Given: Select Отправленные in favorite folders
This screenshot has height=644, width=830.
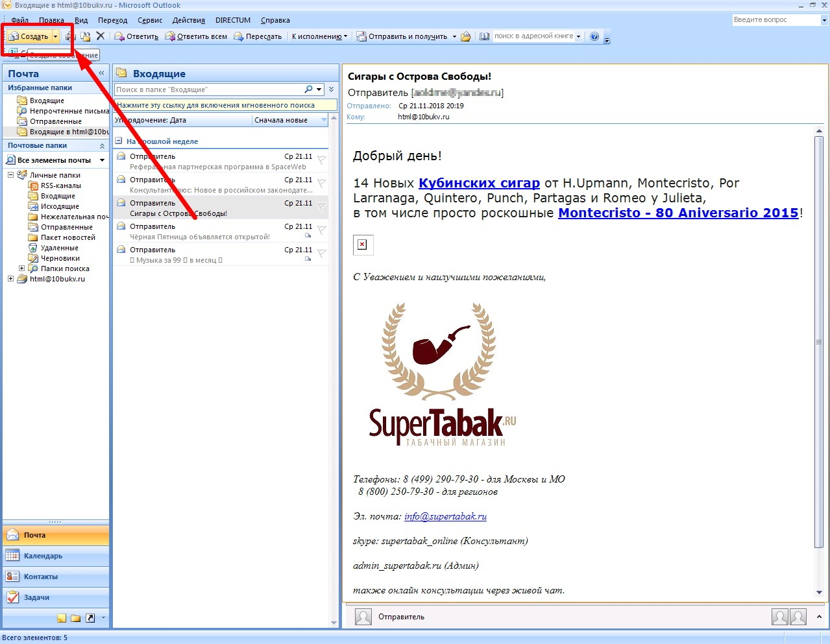Looking at the screenshot, I should [x=49, y=121].
